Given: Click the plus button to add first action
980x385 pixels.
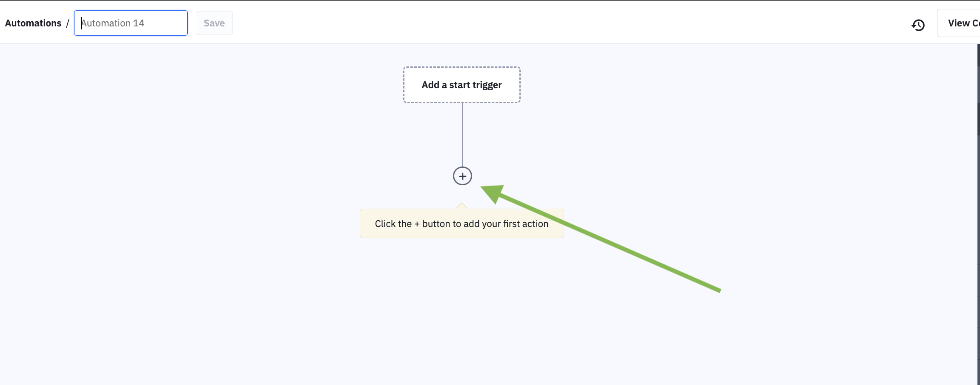Looking at the screenshot, I should tap(462, 176).
